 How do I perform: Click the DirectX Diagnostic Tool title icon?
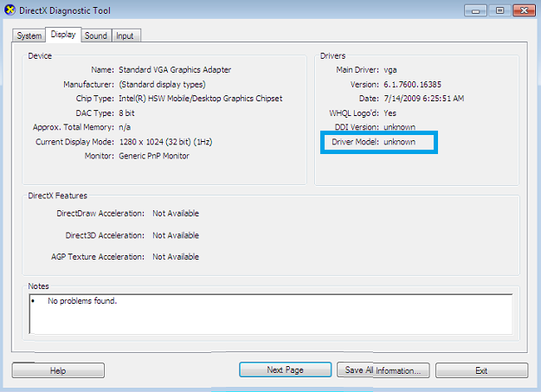[x=10, y=10]
